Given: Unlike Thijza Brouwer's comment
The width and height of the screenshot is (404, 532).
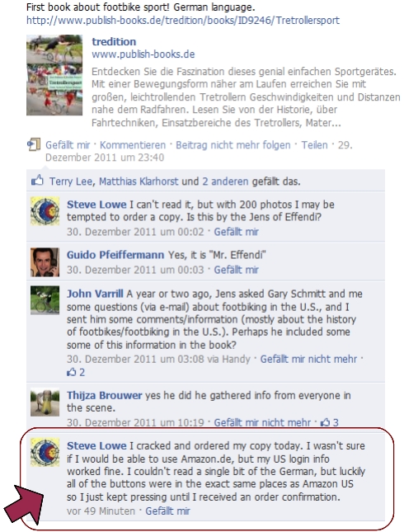Looking at the screenshot, I should click(x=262, y=422).
